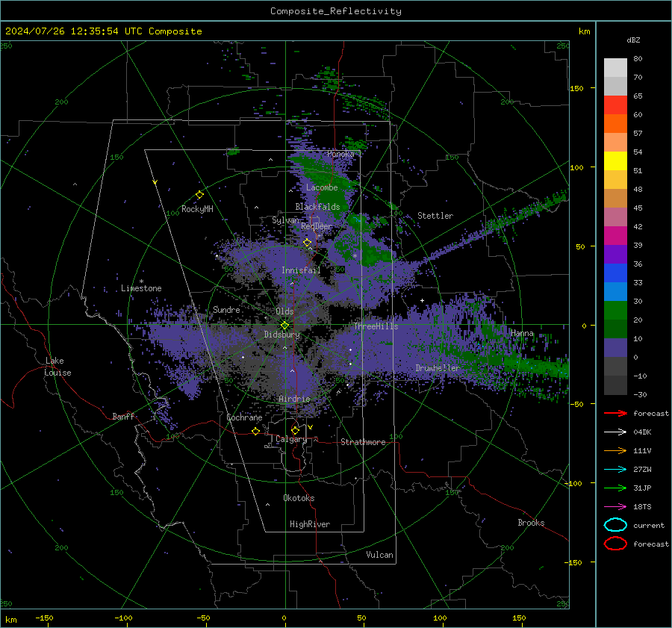Click the Innisfail town label
The image size is (672, 628).
pyautogui.click(x=301, y=270)
